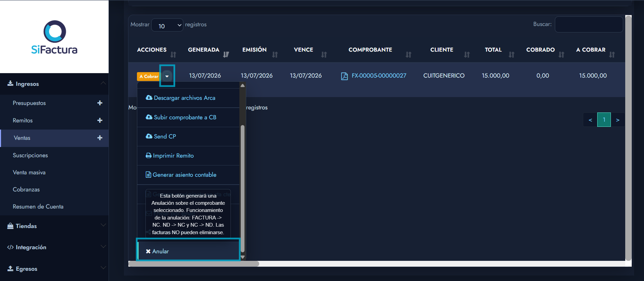644x281 pixels.
Task: Click the Egresos upload icon
Action: pos(10,268)
